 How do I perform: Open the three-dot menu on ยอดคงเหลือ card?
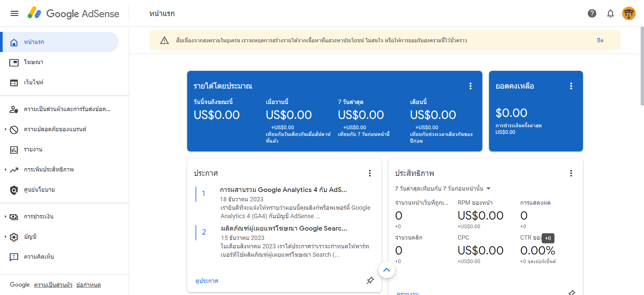tap(571, 86)
